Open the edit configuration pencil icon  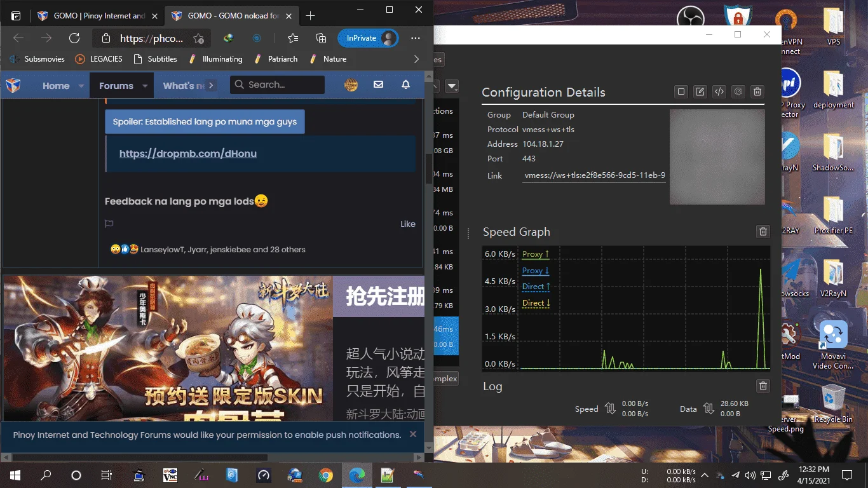(700, 91)
